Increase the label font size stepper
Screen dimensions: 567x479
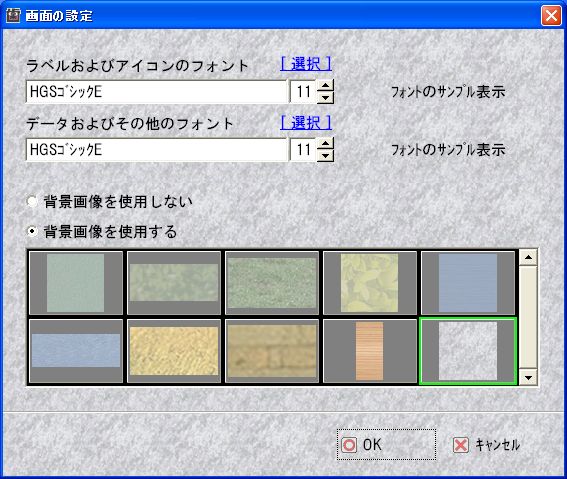(325, 86)
